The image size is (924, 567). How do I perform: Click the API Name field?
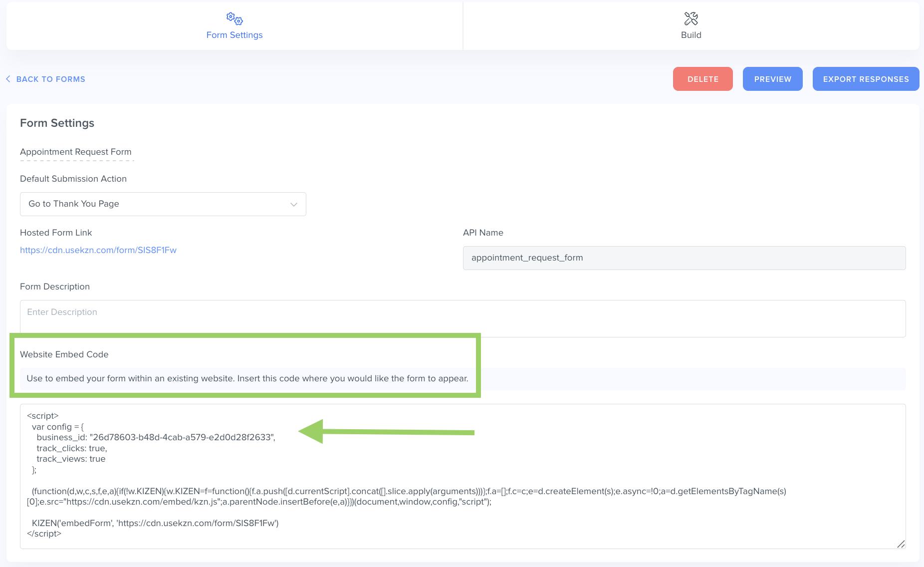pos(685,258)
